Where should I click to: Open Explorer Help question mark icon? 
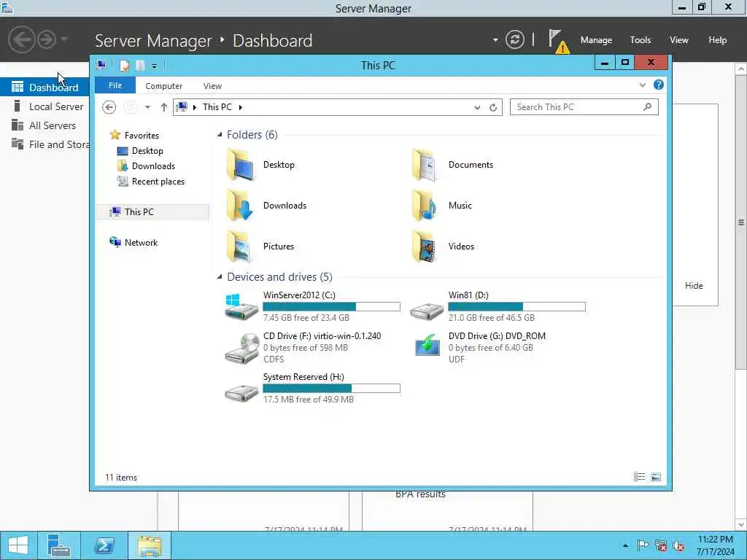(x=659, y=85)
